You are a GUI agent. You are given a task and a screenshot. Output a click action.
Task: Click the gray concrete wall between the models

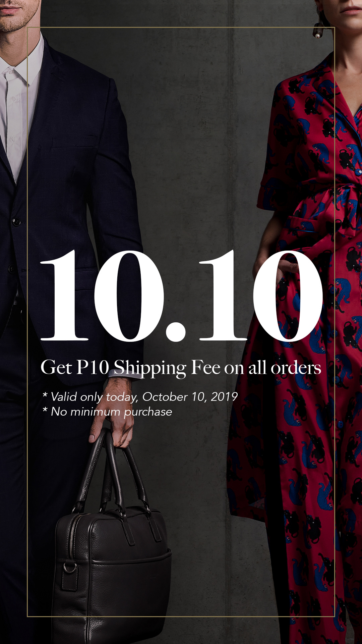[201, 134]
